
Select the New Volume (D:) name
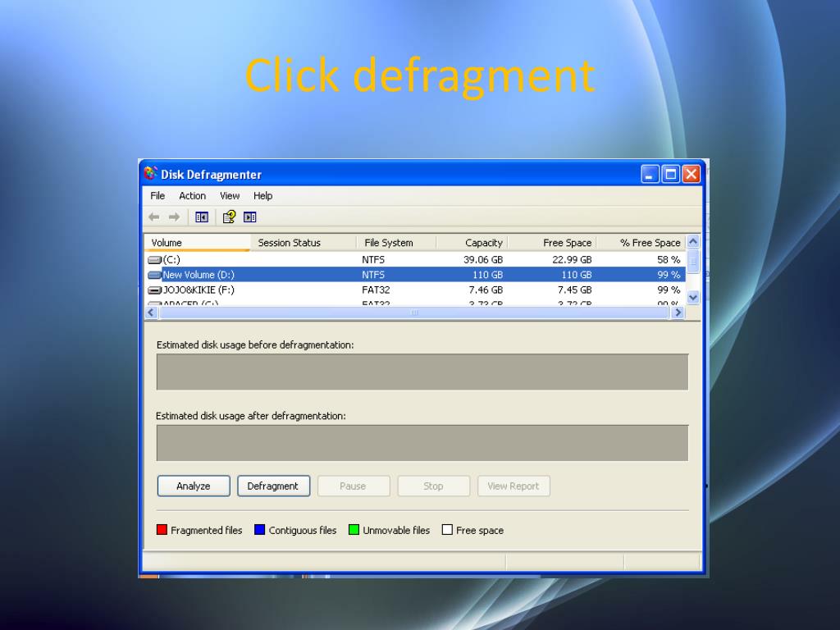click(x=199, y=275)
